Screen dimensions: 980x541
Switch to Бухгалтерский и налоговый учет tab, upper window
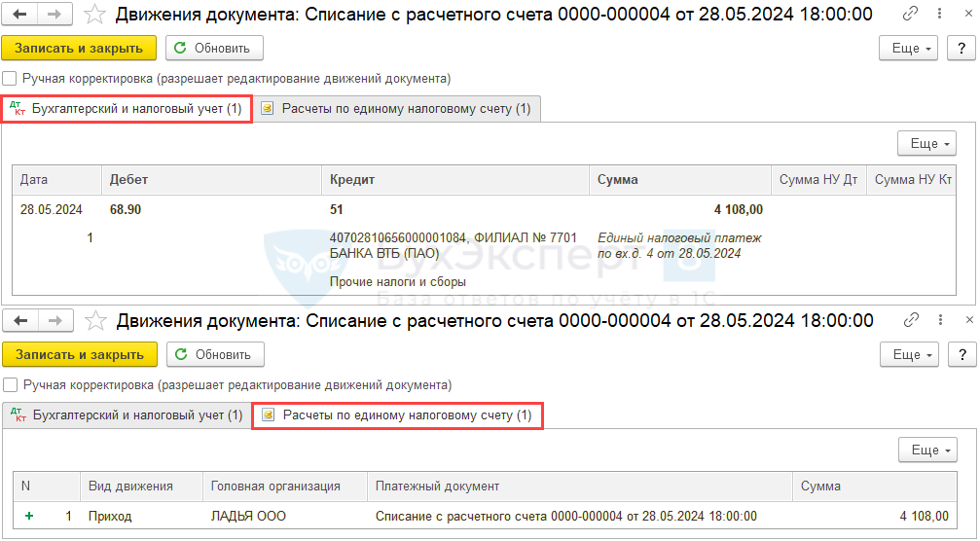tap(127, 109)
